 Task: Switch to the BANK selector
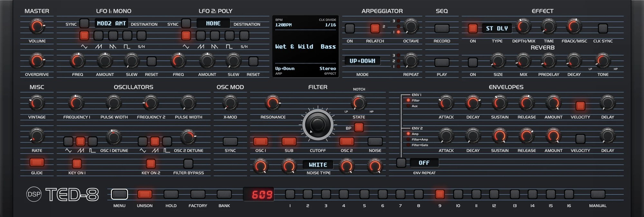coord(224,194)
